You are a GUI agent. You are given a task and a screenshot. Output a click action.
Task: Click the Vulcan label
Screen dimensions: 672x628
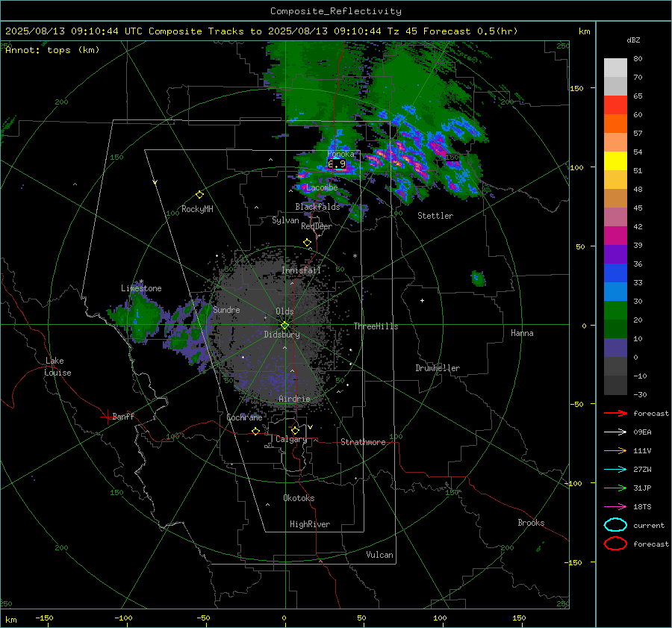click(380, 555)
